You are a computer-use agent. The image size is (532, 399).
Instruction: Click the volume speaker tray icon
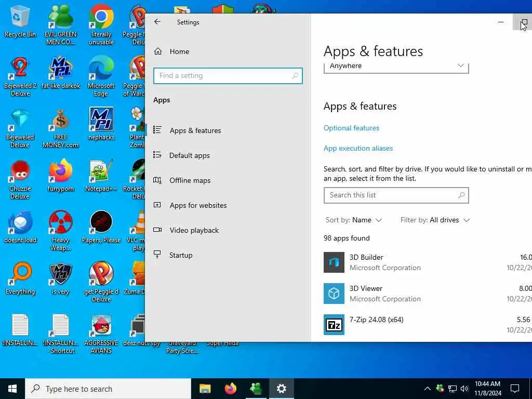coord(465,389)
